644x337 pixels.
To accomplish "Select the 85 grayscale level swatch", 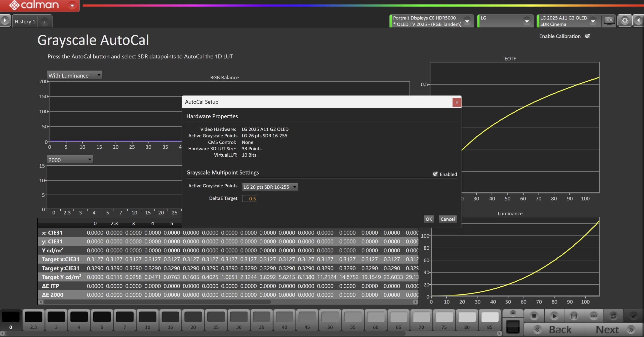I will [490, 320].
